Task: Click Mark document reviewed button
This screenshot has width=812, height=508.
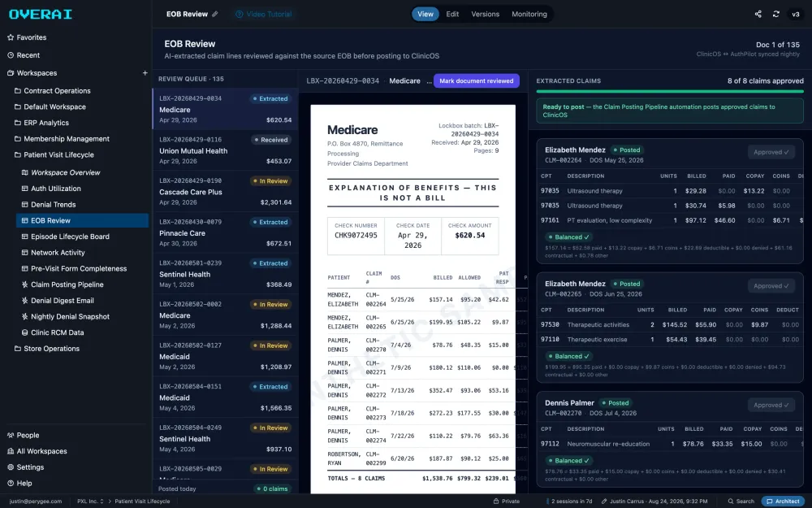Action: (x=477, y=80)
